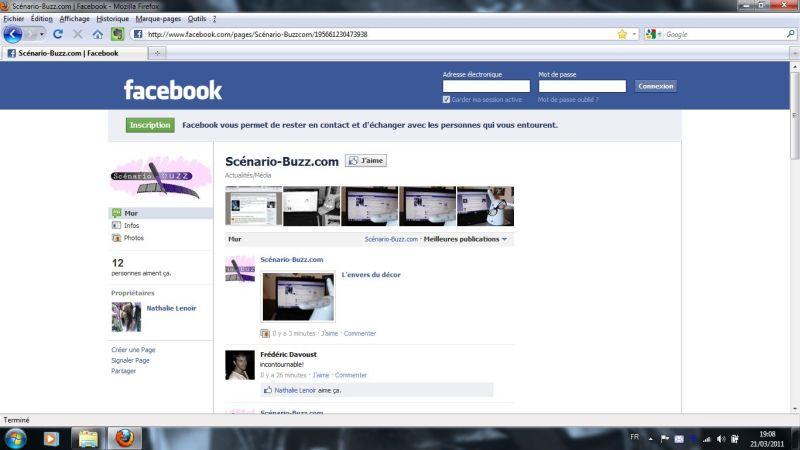Click the photo icon below L'envers du décor post
Image resolution: width=800 pixels, height=450 pixels.
[265, 333]
